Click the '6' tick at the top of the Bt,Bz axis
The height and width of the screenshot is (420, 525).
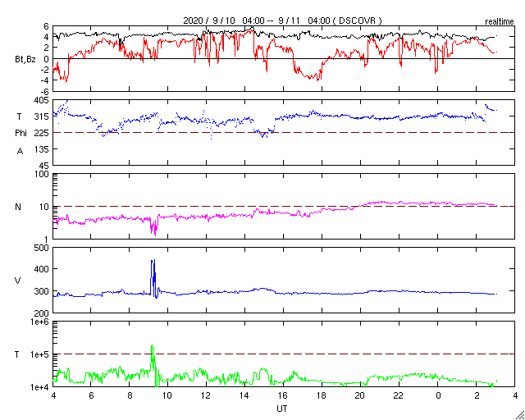(x=47, y=27)
